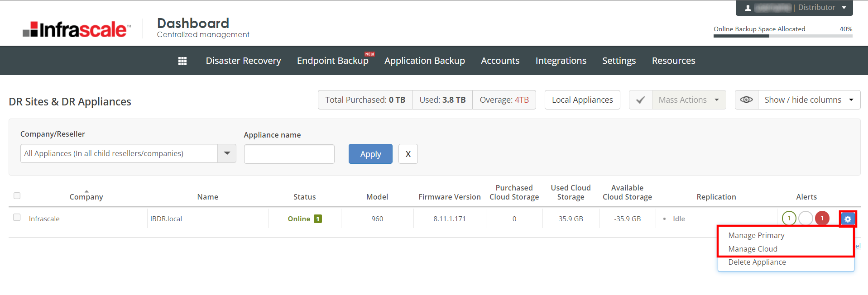
Task: Open the Endpoint Backup menu
Action: pos(333,61)
